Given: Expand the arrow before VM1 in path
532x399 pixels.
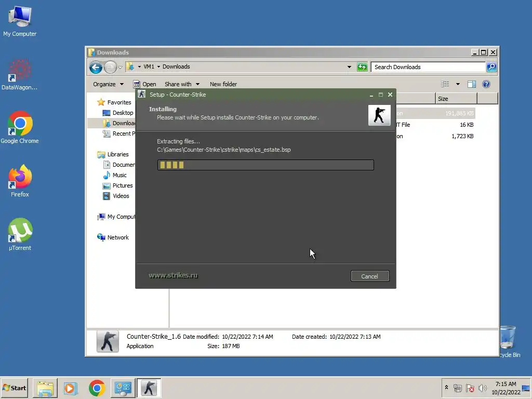Looking at the screenshot, I should click(x=139, y=67).
